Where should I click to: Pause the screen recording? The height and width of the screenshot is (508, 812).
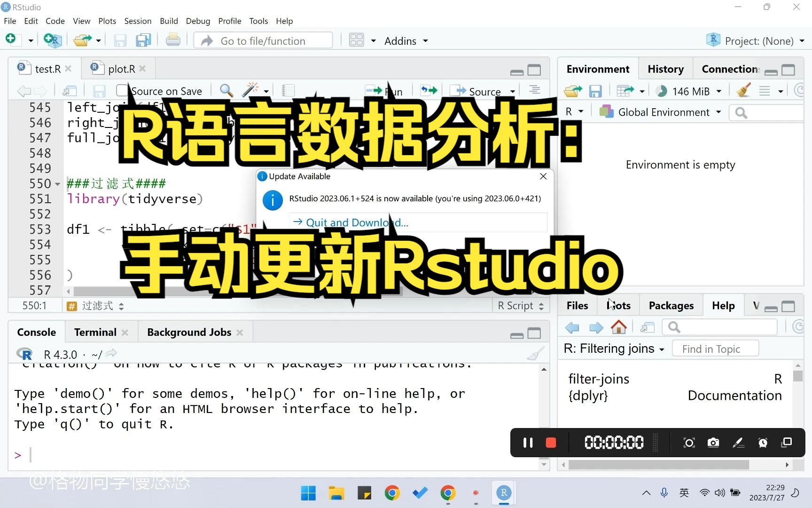point(528,443)
